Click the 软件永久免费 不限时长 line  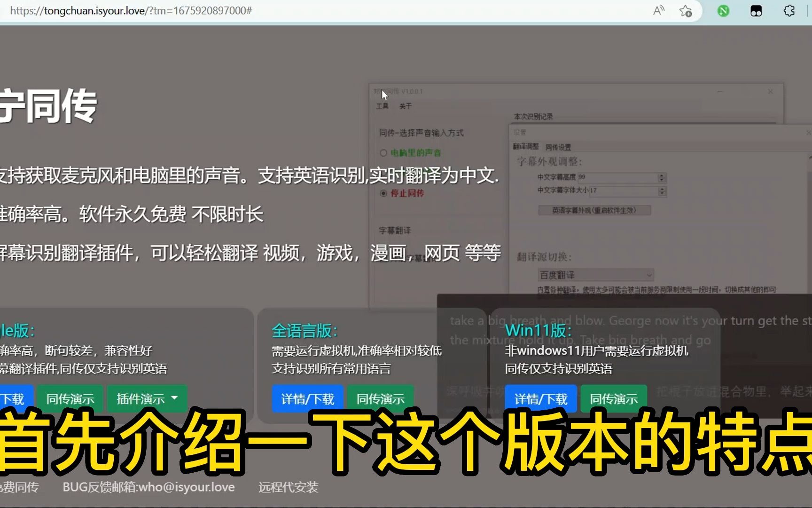pos(171,214)
